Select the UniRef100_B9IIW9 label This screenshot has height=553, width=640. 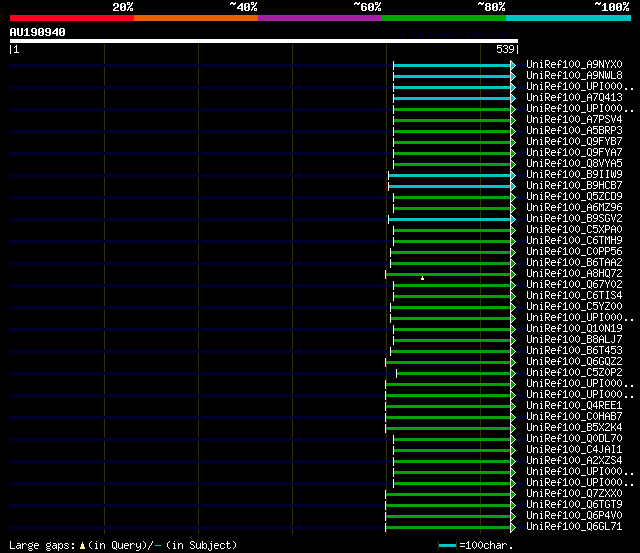(x=574, y=175)
